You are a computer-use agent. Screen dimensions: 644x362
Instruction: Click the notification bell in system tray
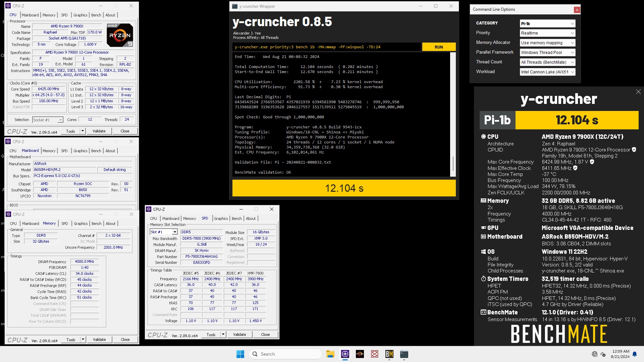coord(635,354)
